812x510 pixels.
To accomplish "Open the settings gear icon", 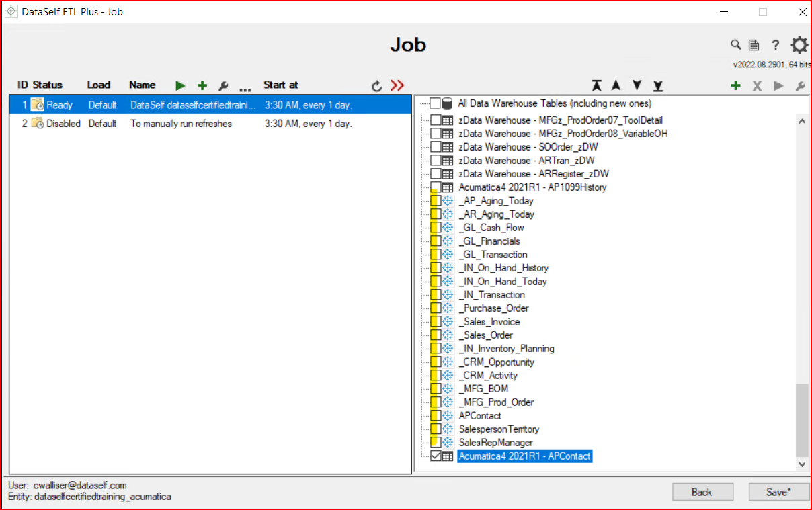I will tap(799, 45).
